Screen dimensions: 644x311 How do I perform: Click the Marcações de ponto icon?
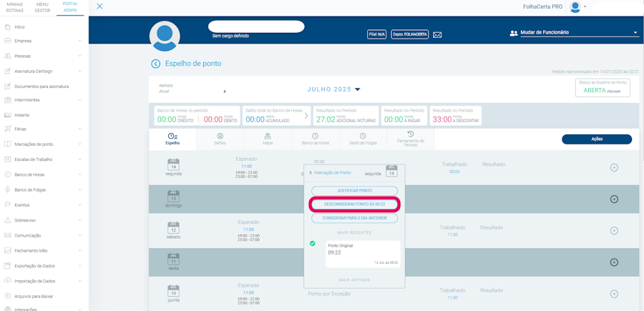tap(7, 144)
